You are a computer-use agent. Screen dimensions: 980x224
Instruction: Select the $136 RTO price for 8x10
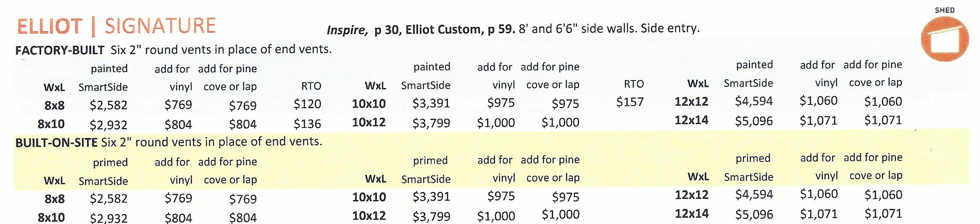pyautogui.click(x=307, y=124)
